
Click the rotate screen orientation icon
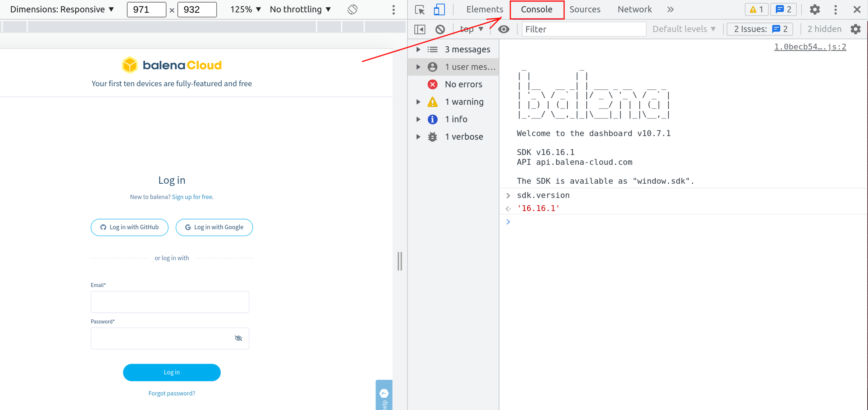353,10
